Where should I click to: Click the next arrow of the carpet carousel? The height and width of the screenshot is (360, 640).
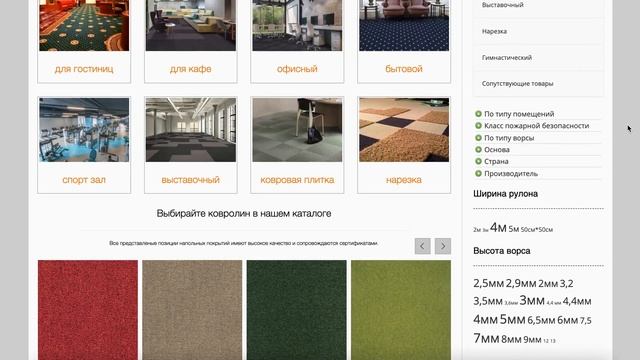[443, 246]
